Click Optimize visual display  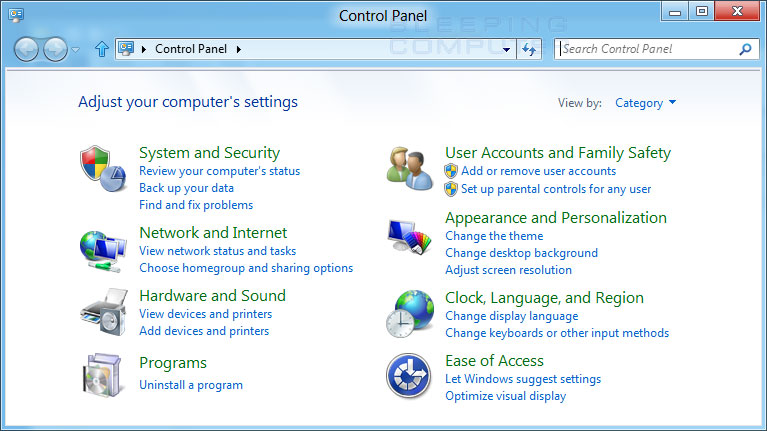pos(506,396)
